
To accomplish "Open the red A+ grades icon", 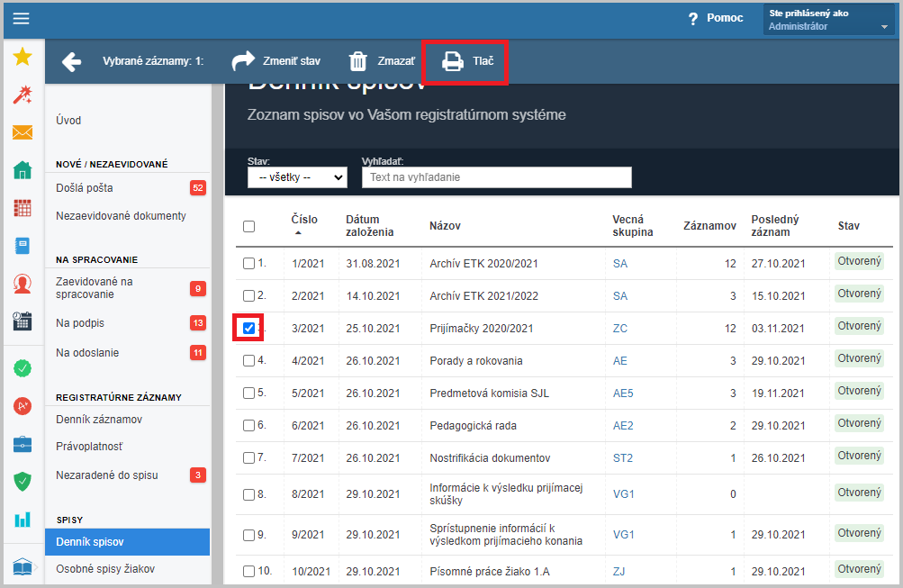I will coord(23,406).
